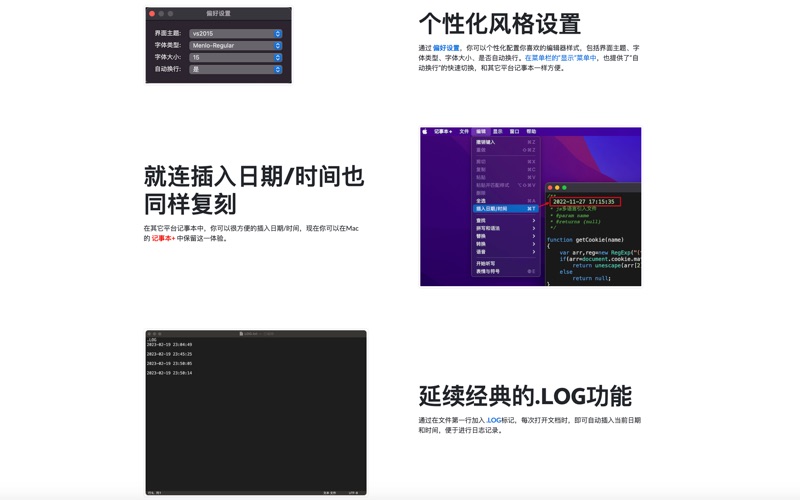Open the 文件 menu in the menu bar

click(464, 131)
